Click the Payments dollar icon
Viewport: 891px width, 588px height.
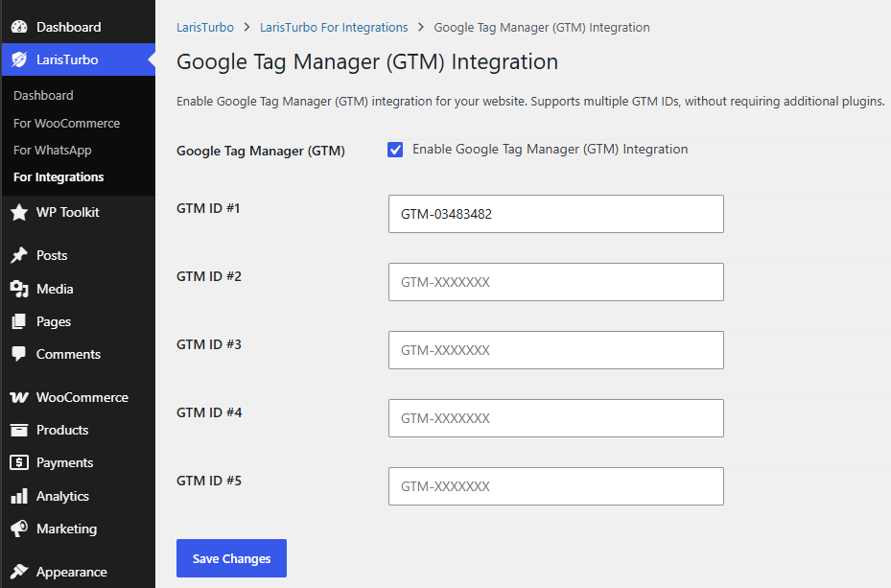(19, 462)
